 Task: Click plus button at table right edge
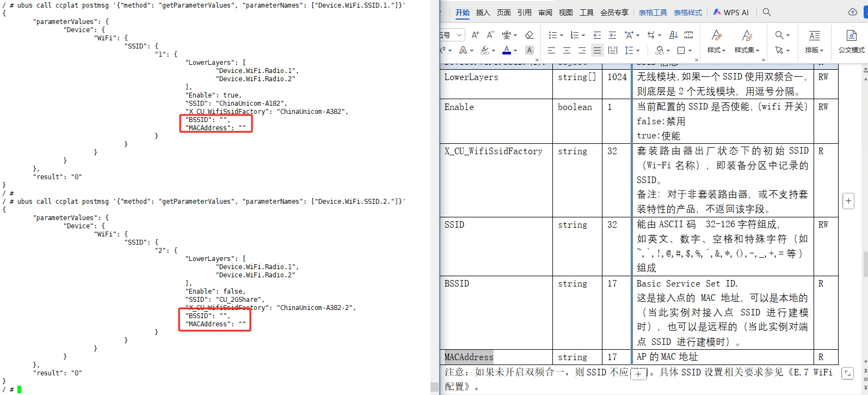coord(848,201)
